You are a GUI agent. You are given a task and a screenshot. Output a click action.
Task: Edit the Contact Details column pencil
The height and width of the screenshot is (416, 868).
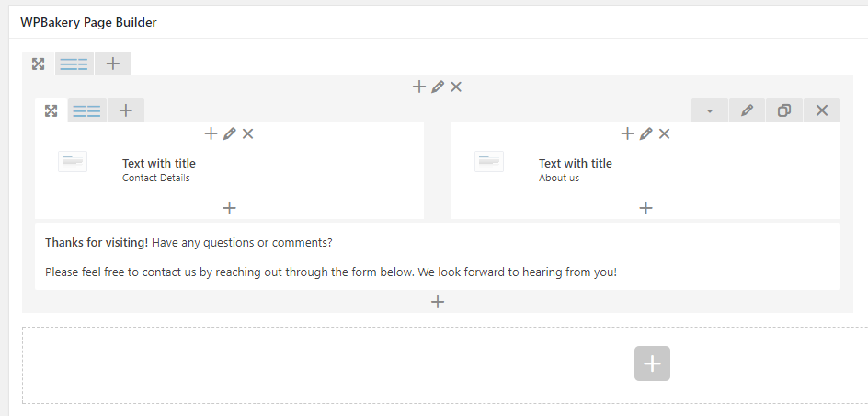(x=229, y=134)
